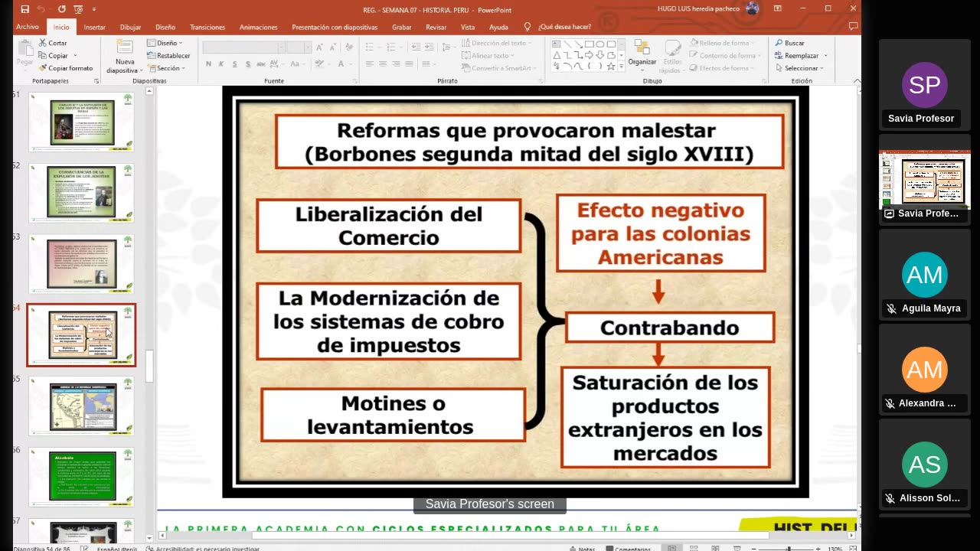The height and width of the screenshot is (551, 980).
Task: Toggle Comentarios pane in status bar
Action: (x=628, y=548)
